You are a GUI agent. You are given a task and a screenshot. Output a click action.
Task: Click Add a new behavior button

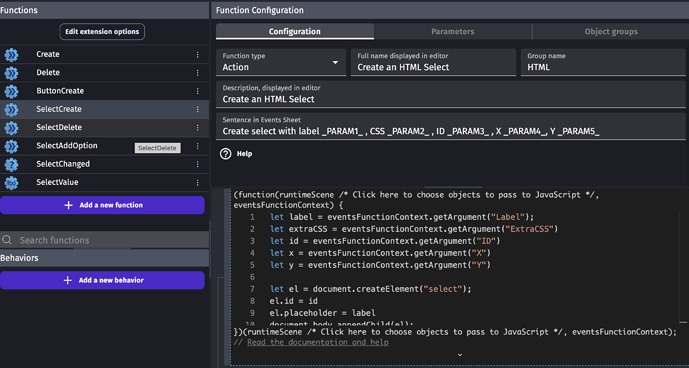(x=102, y=281)
